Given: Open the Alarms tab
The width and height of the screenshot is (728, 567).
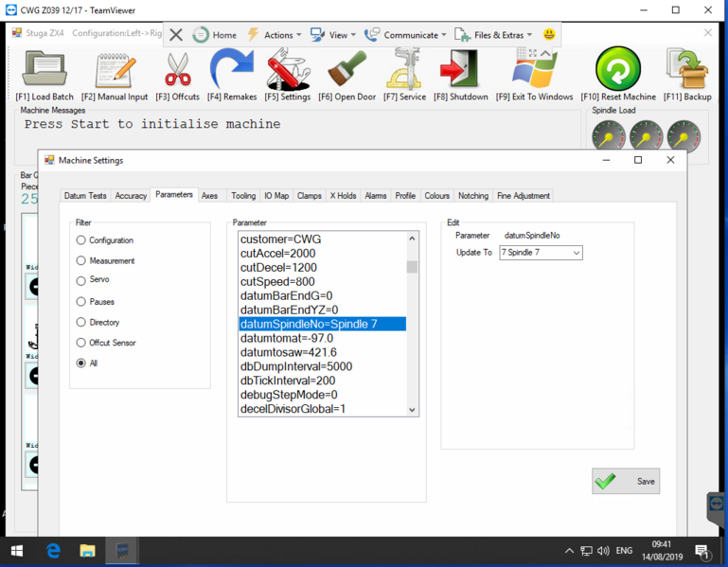Looking at the screenshot, I should click(x=376, y=196).
